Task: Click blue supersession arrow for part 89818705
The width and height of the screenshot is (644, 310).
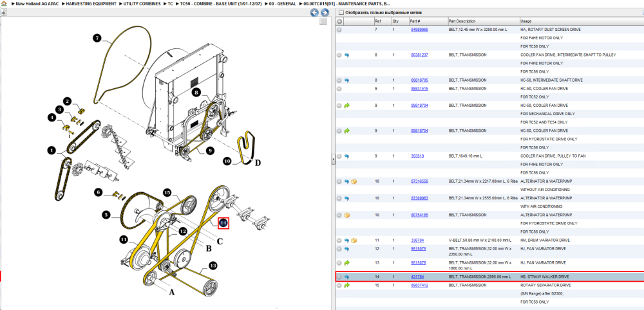Action: click(346, 80)
